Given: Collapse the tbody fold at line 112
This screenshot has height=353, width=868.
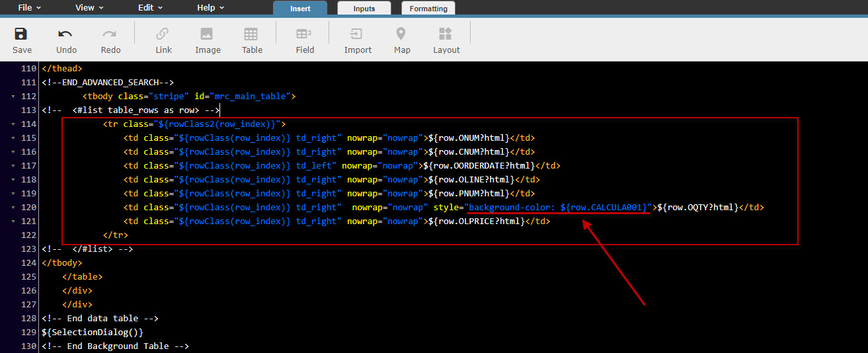Looking at the screenshot, I should (13, 97).
